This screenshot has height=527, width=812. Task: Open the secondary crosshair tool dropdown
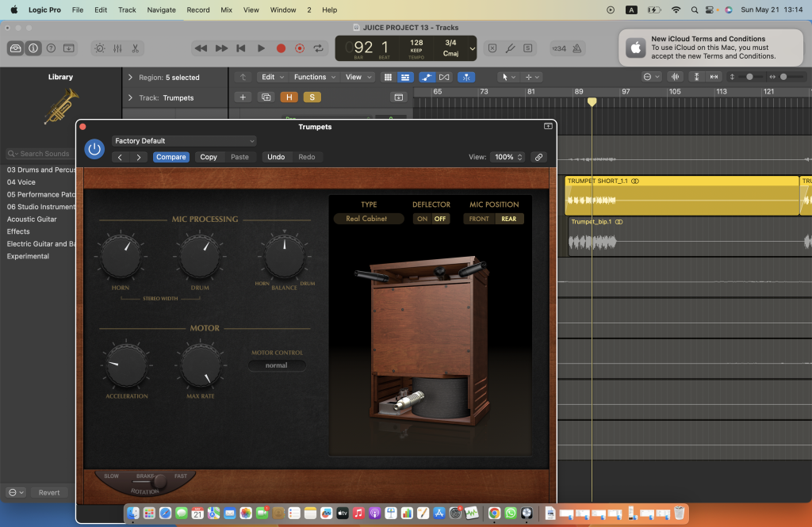coord(532,77)
